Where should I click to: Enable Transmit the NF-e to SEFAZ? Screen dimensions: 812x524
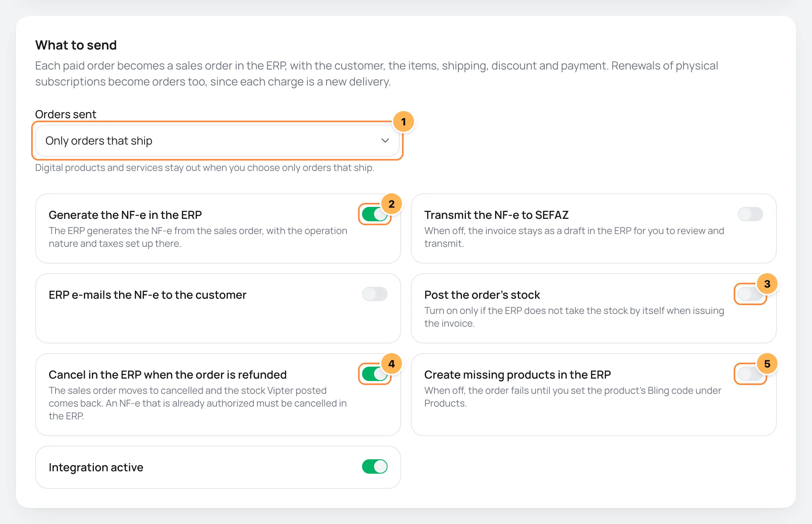pos(750,214)
